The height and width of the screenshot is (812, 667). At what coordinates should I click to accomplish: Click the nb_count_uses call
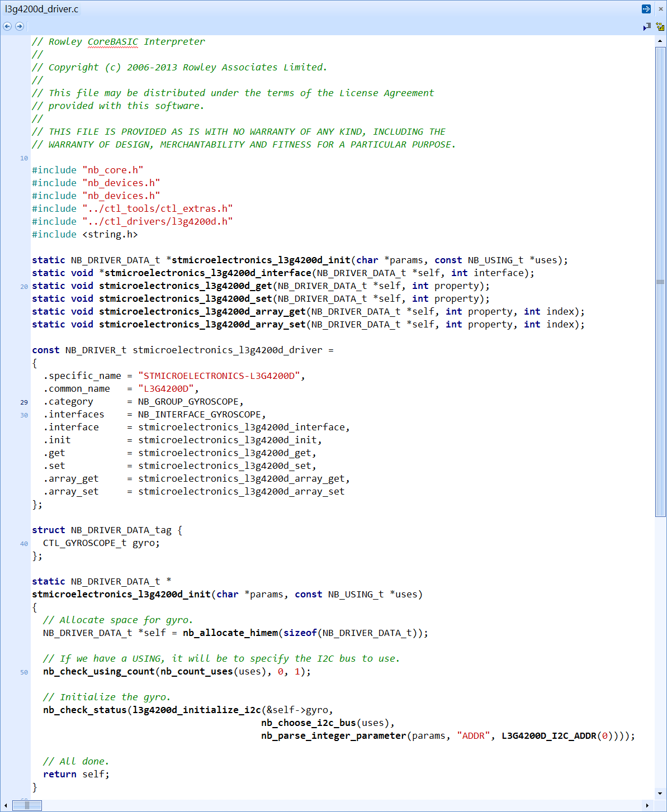(197, 671)
